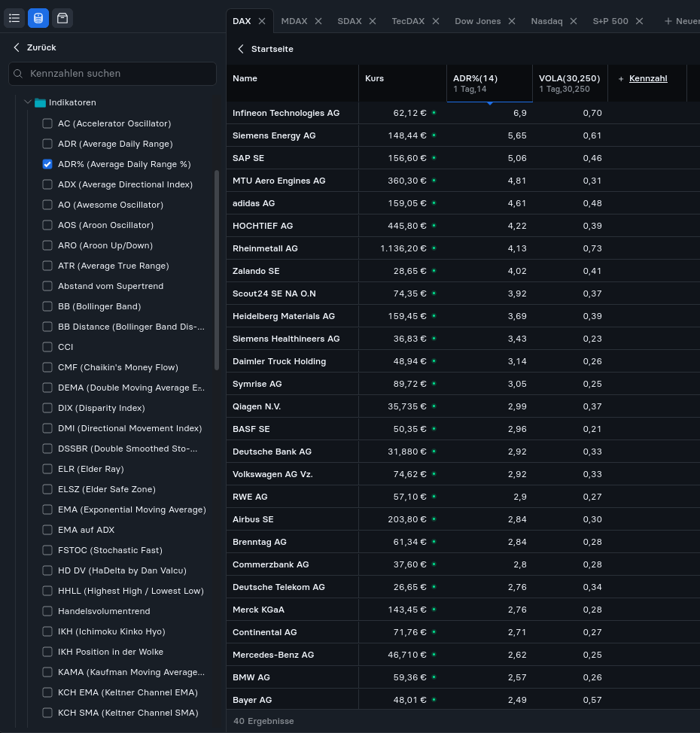Close the MDAX tab
This screenshot has width=700, height=733.
point(318,21)
